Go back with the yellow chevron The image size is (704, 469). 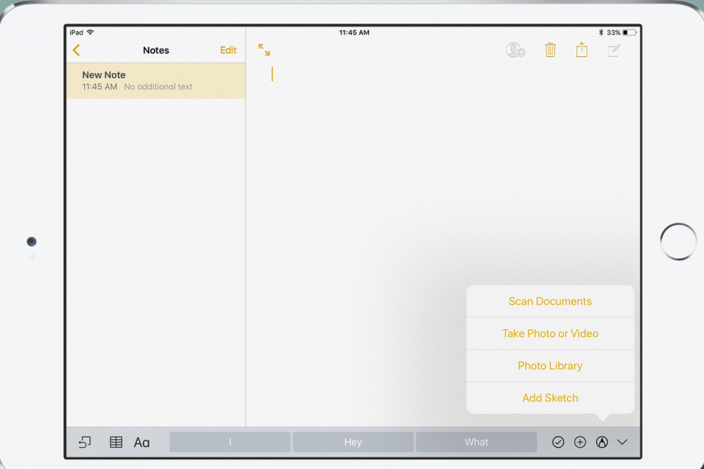(x=76, y=50)
